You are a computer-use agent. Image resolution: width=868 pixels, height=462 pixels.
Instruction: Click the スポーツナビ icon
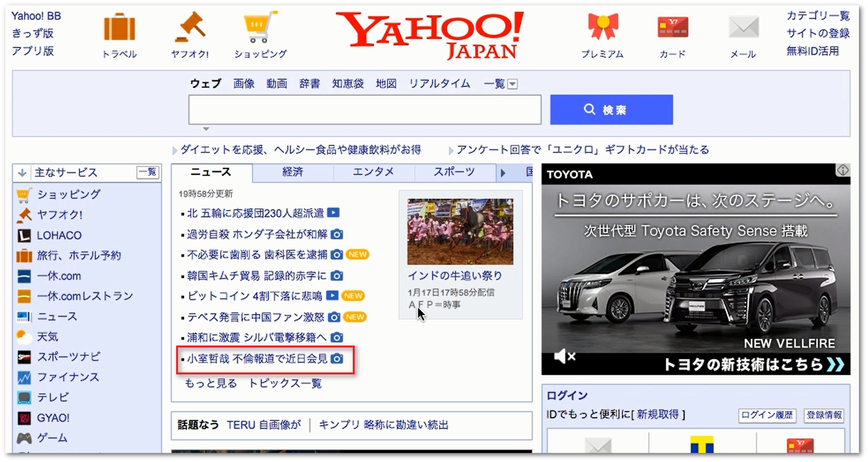24,357
